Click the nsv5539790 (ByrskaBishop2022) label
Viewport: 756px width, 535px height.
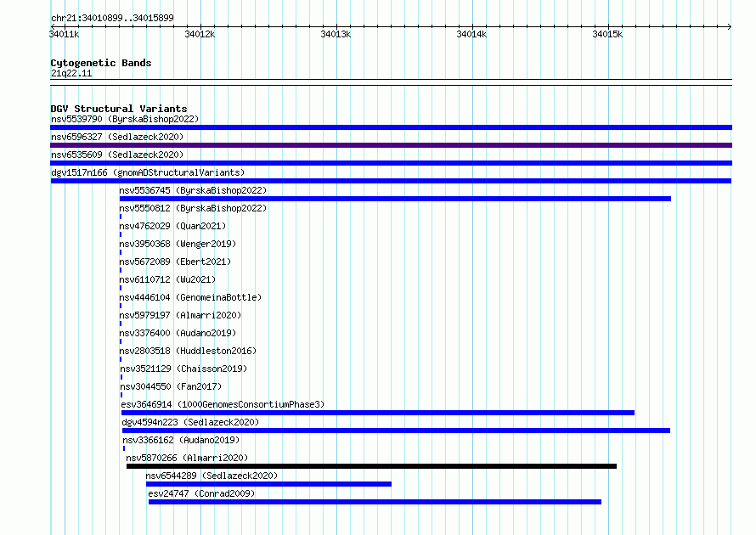point(125,119)
